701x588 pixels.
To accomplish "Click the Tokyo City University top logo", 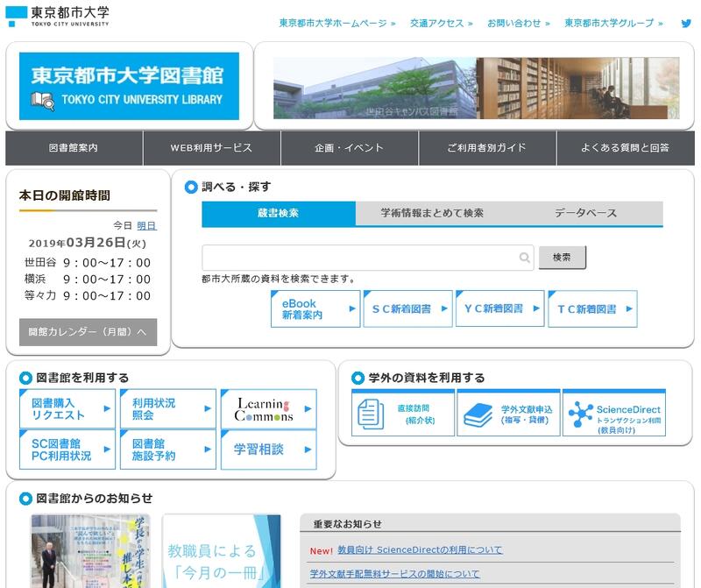I will [58, 16].
